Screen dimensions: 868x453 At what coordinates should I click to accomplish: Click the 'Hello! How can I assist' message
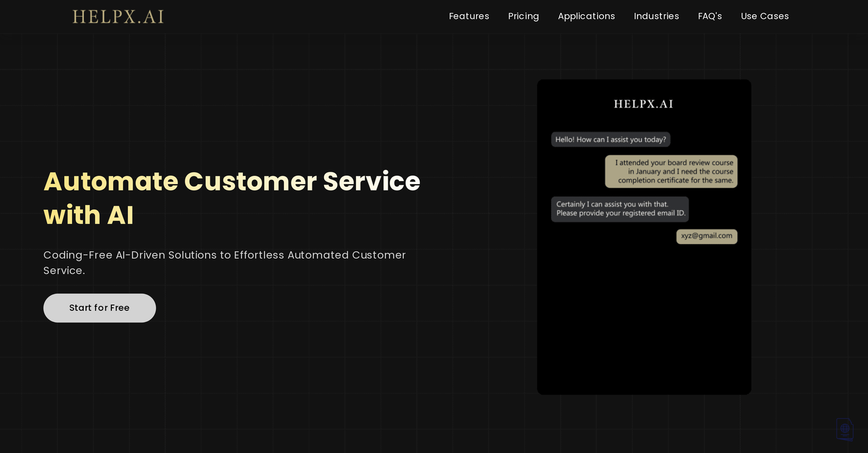point(610,140)
